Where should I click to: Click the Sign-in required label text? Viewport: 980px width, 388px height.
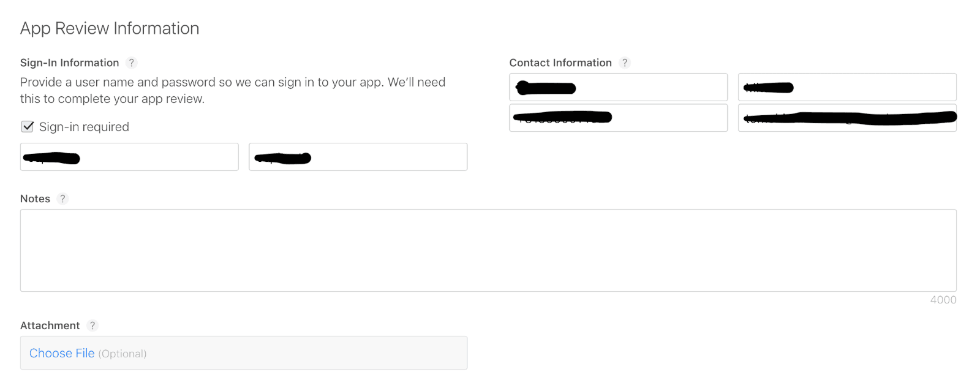tap(84, 127)
